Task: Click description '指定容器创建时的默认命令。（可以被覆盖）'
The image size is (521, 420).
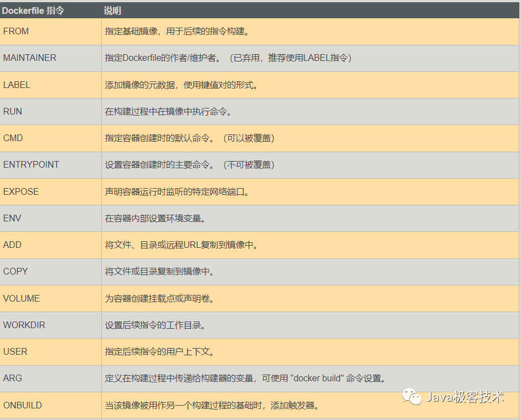Action: click(190, 138)
